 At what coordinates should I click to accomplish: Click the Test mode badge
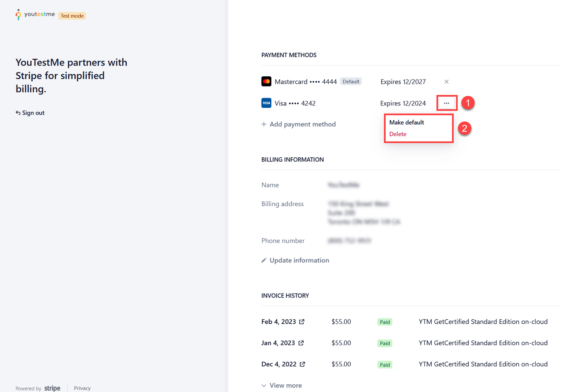click(72, 16)
